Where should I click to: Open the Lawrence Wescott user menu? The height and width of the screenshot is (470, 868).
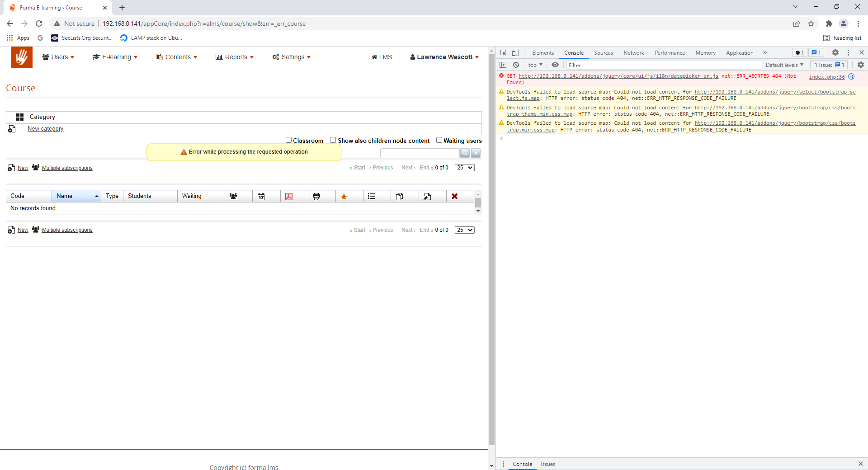tap(444, 57)
